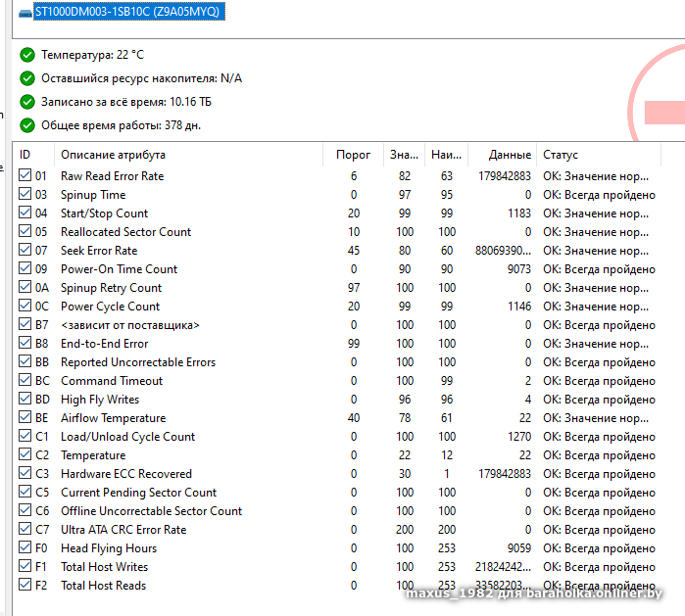The image size is (685, 616).
Task: Uncheck the BB Reported Uncorrectable Errors checkbox
Action: (x=24, y=361)
